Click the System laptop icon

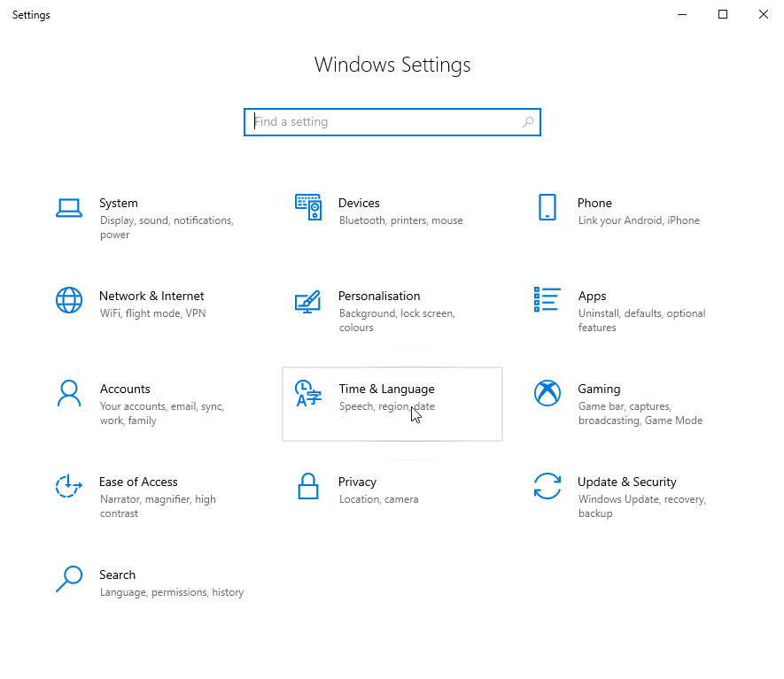pos(69,208)
